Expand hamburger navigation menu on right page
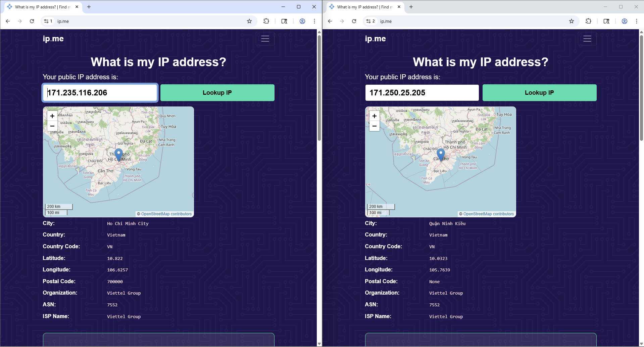The image size is (644, 347). click(x=587, y=39)
